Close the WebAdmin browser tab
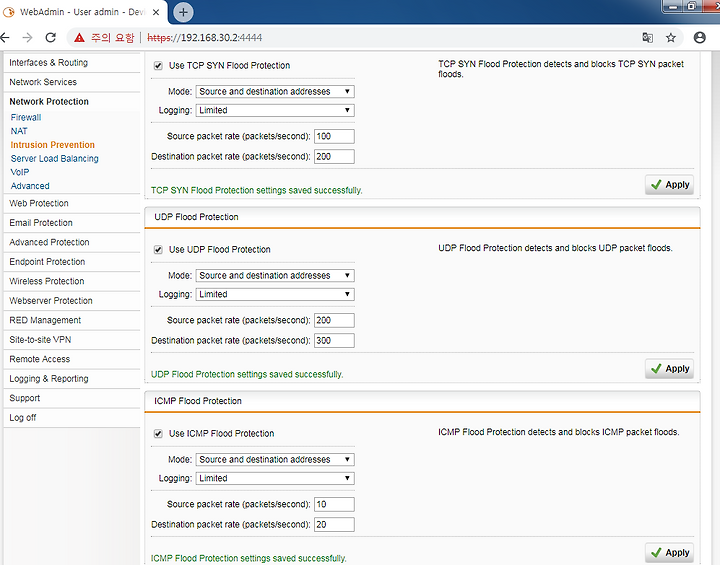720x565 pixels. [x=156, y=12]
